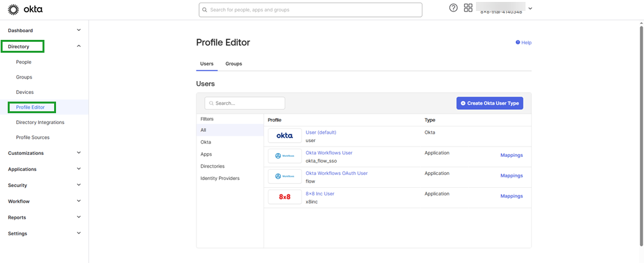Image resolution: width=644 pixels, height=263 pixels.
Task: Click the Type column header
Action: 430,120
